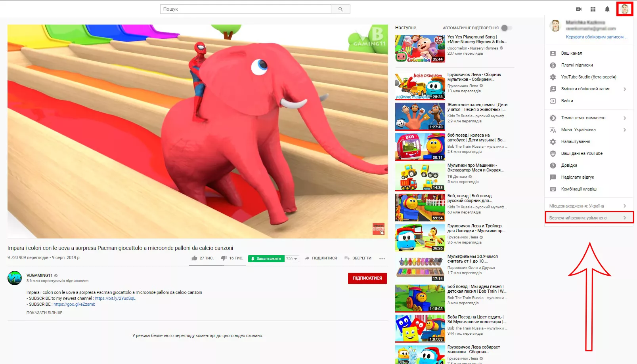Click Ваші дані на YouTube text

point(582,153)
